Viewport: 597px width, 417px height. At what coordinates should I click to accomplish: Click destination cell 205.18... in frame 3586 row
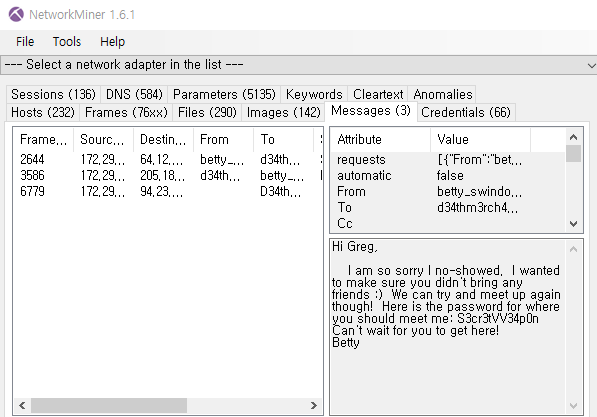163,175
